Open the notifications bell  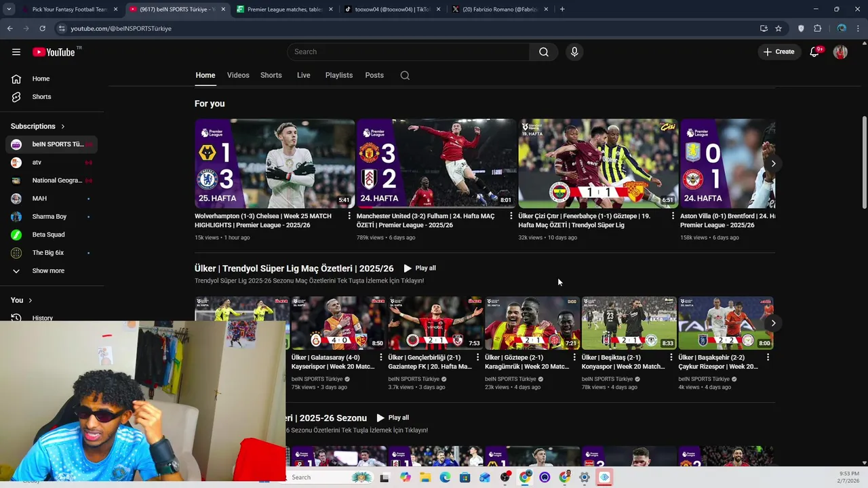coord(815,52)
